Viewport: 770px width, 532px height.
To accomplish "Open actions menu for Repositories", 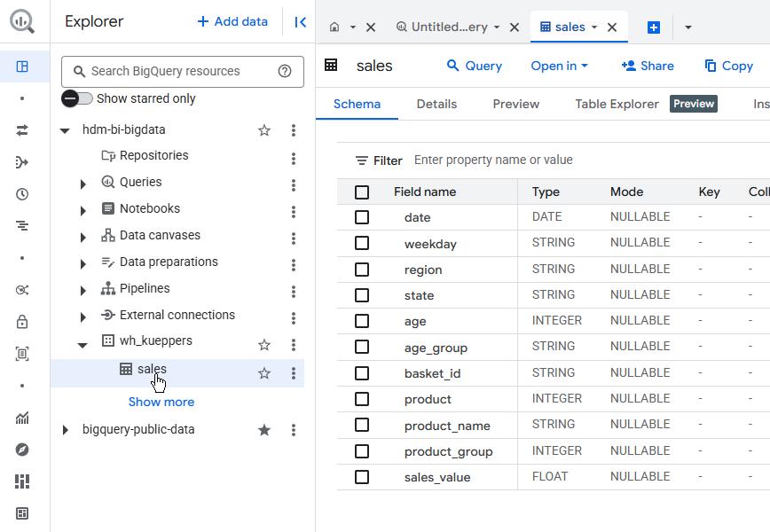I will coord(294,159).
